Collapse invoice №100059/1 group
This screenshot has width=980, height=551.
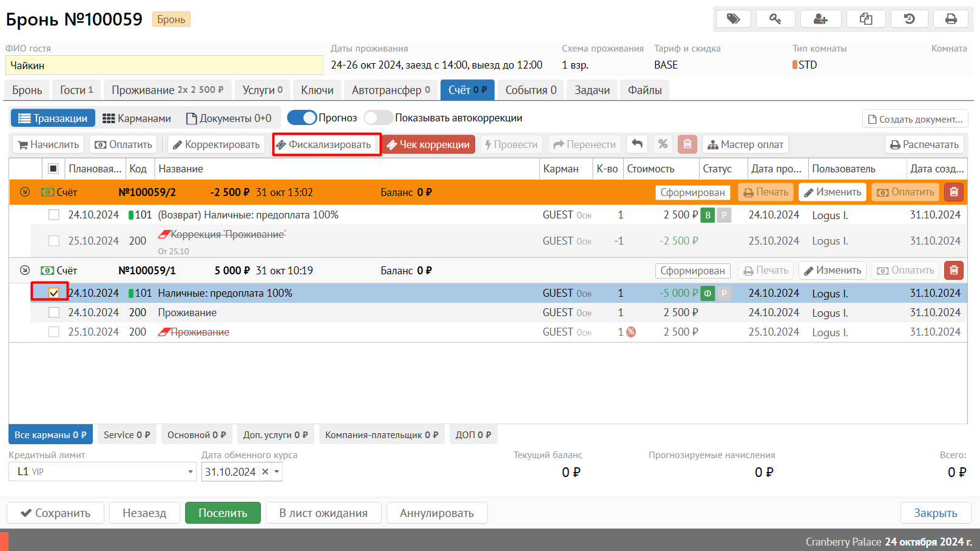click(25, 270)
